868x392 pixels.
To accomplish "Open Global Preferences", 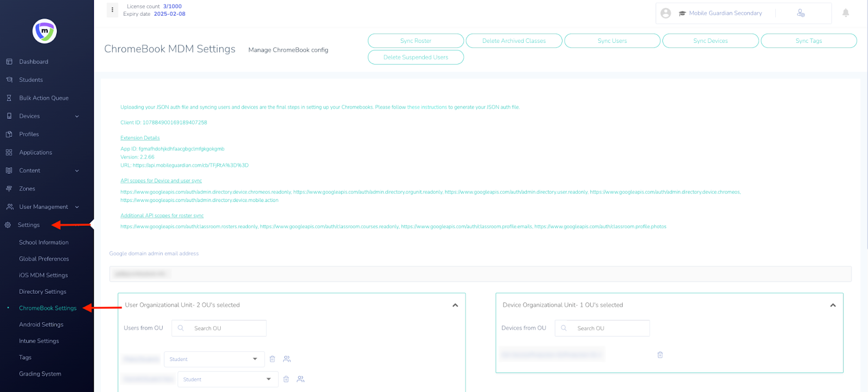I will point(44,259).
